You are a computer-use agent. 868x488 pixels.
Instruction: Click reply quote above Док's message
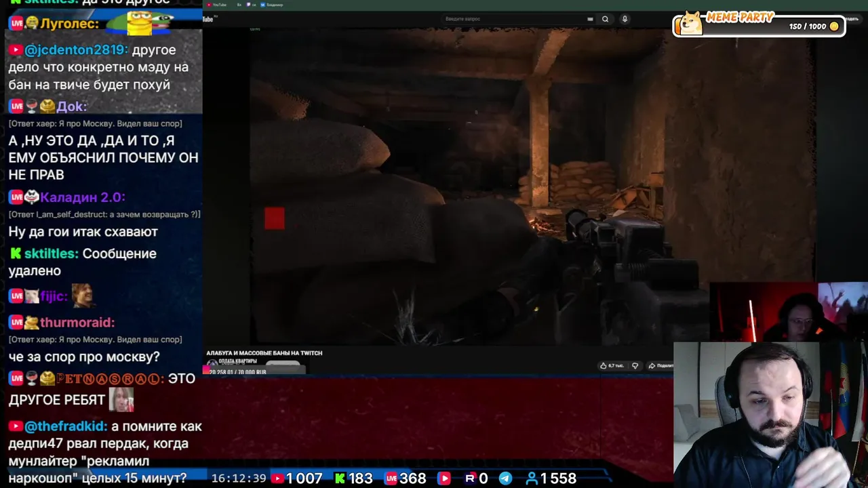click(95, 123)
